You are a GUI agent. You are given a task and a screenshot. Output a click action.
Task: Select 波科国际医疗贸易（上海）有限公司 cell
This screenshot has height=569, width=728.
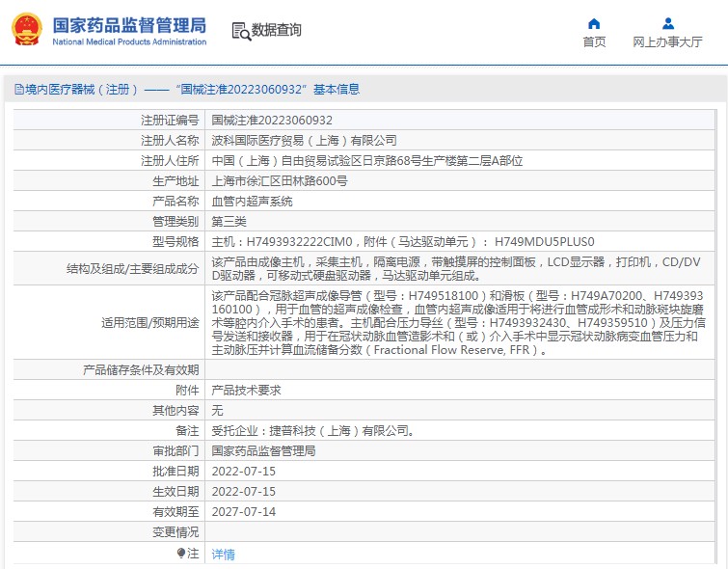click(x=304, y=140)
